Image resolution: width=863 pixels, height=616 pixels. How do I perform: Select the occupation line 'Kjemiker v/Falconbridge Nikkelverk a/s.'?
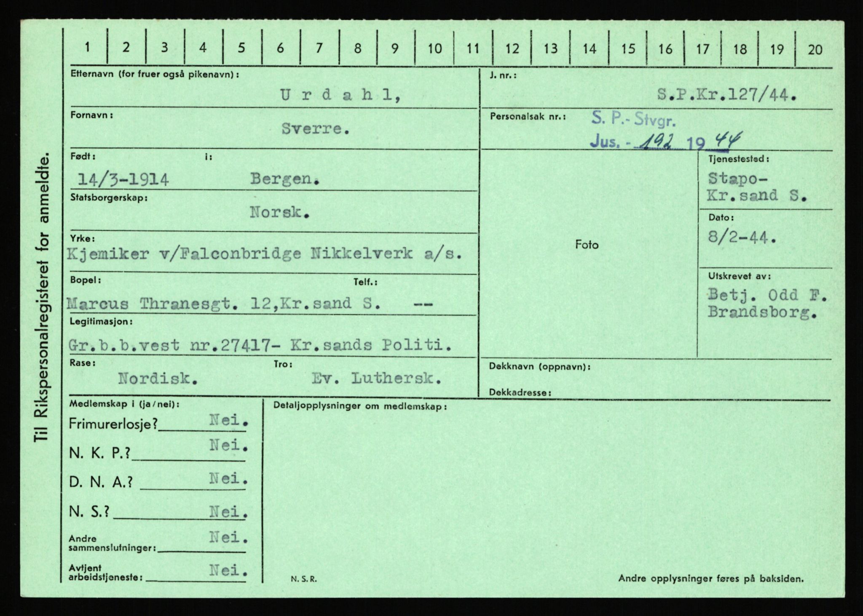tap(264, 254)
